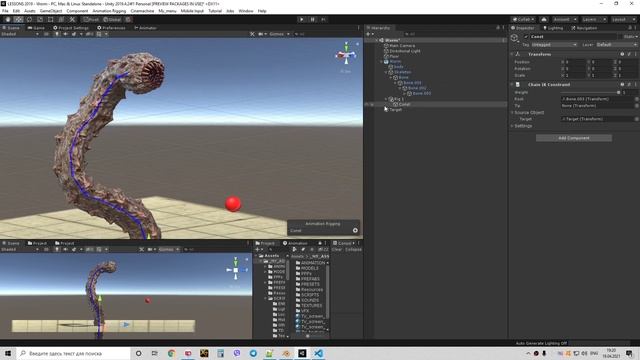
Task: Toggle scene audio in the upper Scene toolbar
Action: tap(65, 34)
